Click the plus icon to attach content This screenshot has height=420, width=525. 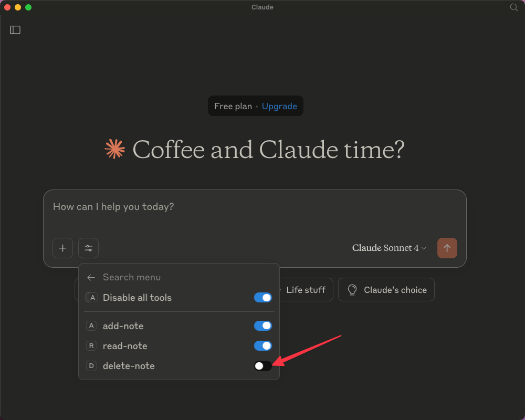pyautogui.click(x=62, y=248)
